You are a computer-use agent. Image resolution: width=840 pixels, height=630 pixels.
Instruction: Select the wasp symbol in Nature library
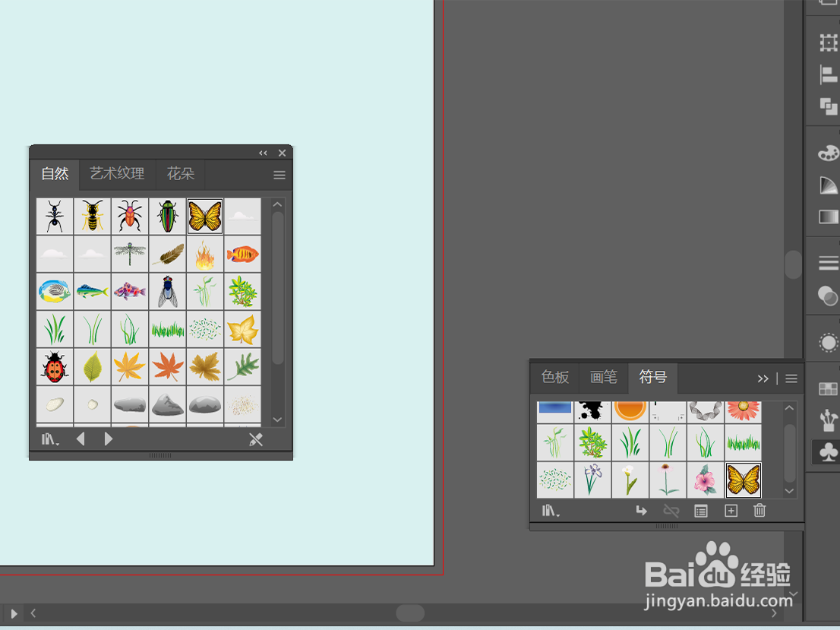92,216
